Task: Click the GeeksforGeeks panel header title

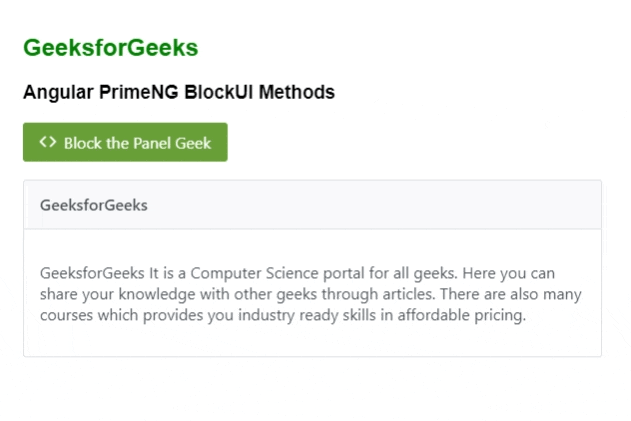Action: pos(94,205)
